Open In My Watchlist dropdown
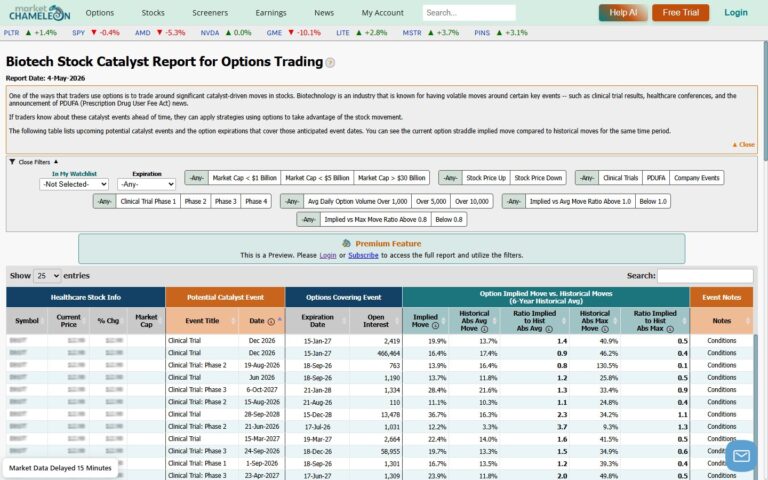Viewport: 768px width, 480px height. [74, 184]
